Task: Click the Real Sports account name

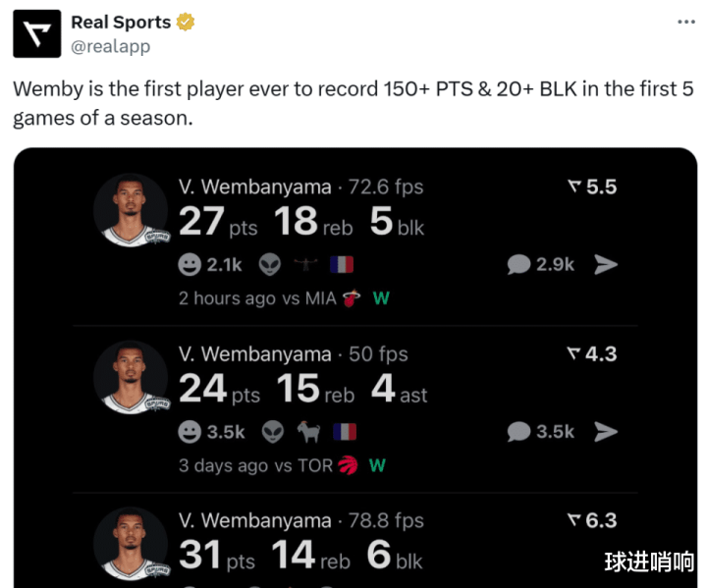Action: [x=120, y=23]
